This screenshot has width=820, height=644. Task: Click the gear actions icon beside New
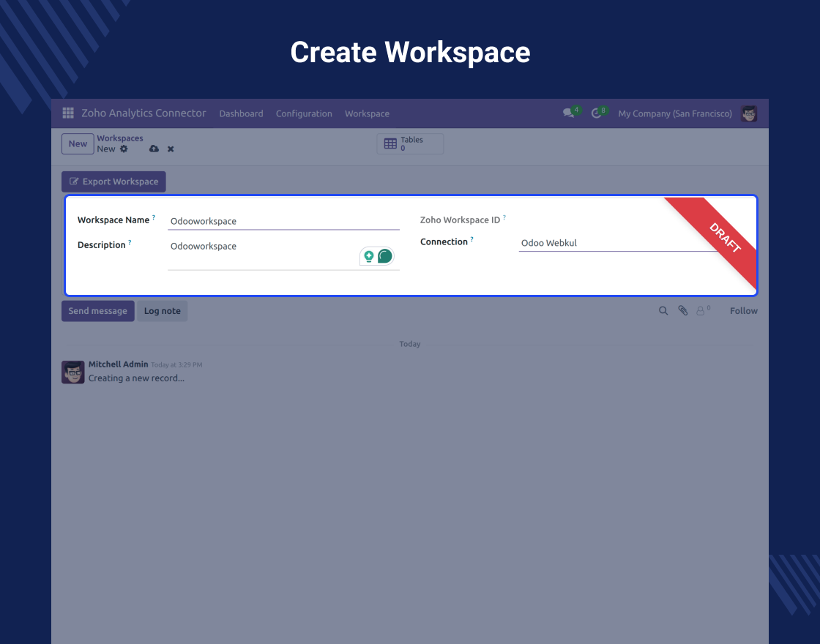coord(124,149)
